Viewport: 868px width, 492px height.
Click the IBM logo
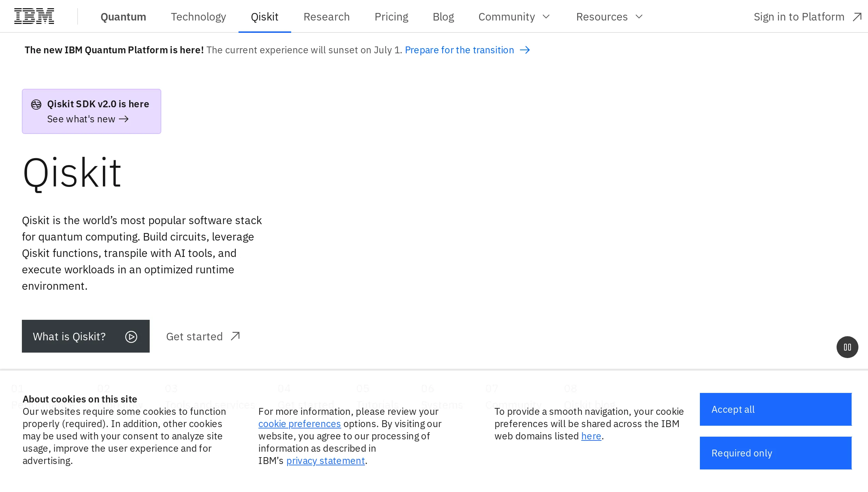34,16
